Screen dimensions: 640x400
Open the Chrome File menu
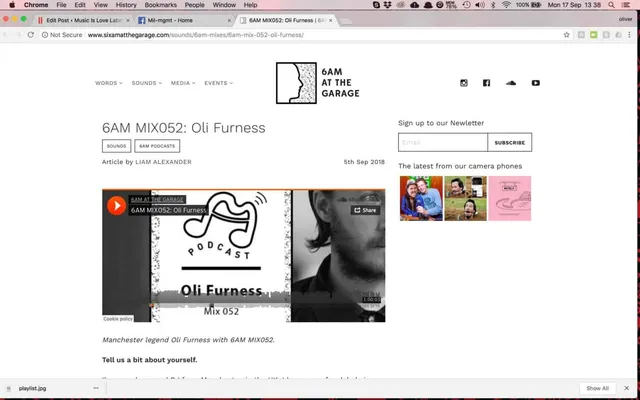tap(61, 5)
